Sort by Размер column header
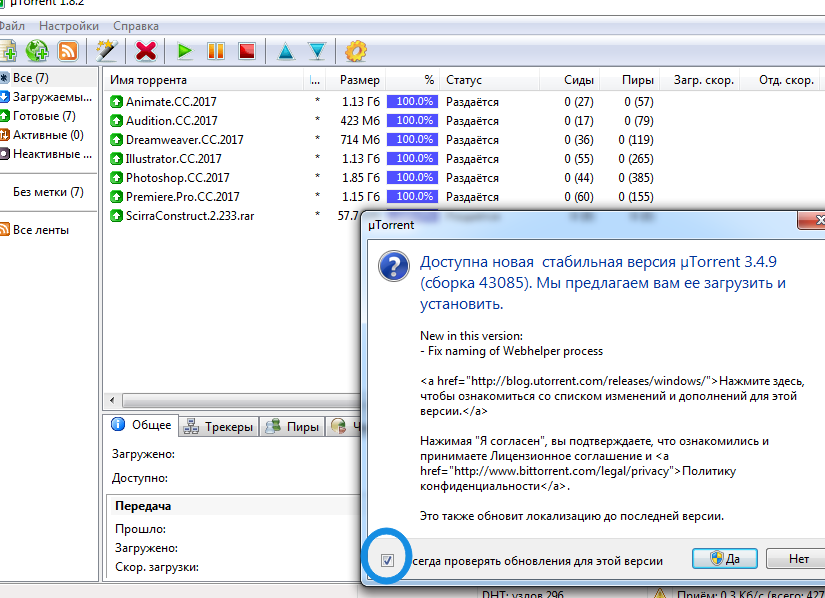 click(x=356, y=80)
